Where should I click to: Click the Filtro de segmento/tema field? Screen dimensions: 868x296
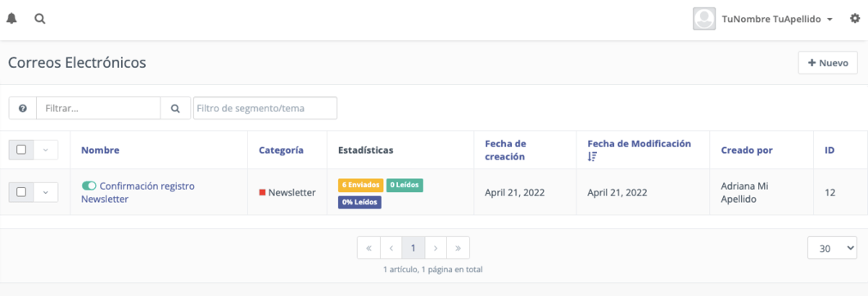(x=265, y=109)
